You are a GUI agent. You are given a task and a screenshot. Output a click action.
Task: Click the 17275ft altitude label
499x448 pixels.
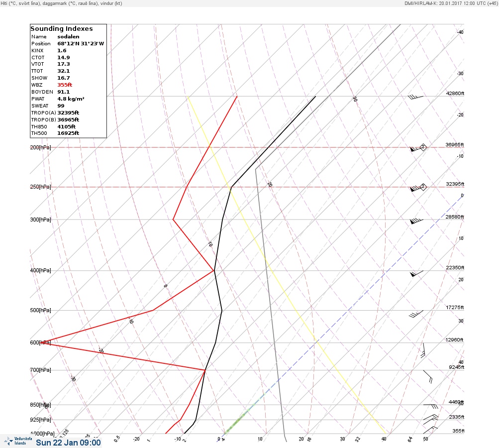click(x=455, y=307)
